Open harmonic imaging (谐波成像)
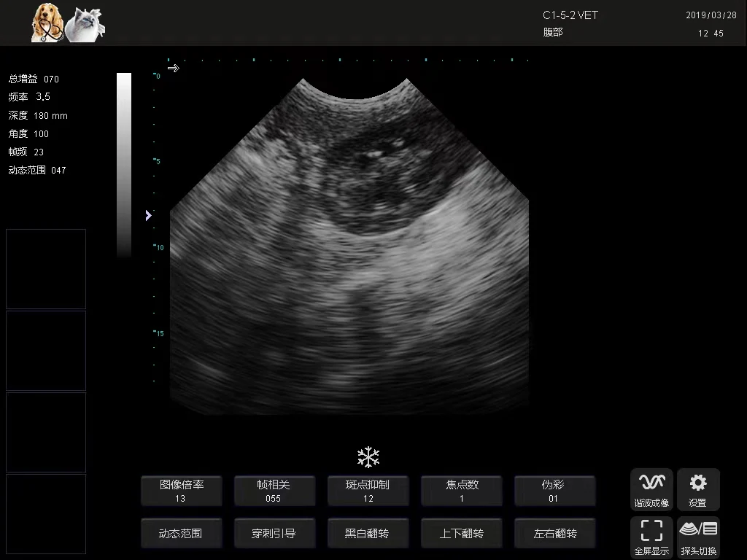Image resolution: width=747 pixels, height=560 pixels. coord(651,489)
